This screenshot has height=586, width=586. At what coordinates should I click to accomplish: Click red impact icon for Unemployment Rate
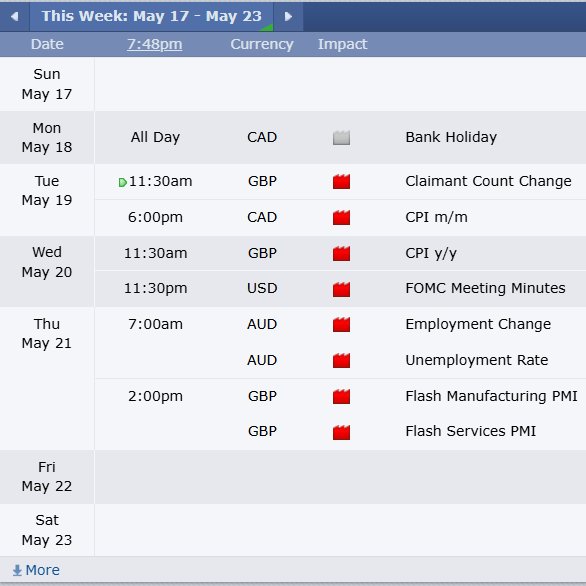point(341,360)
